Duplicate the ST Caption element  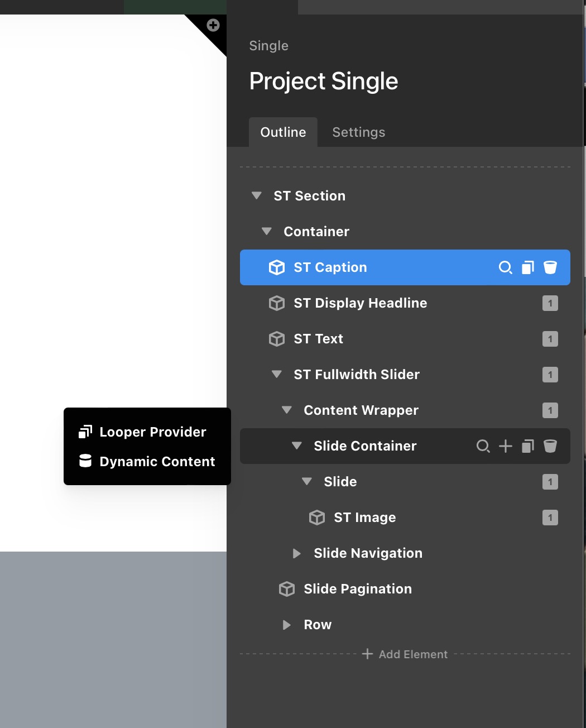tap(528, 267)
